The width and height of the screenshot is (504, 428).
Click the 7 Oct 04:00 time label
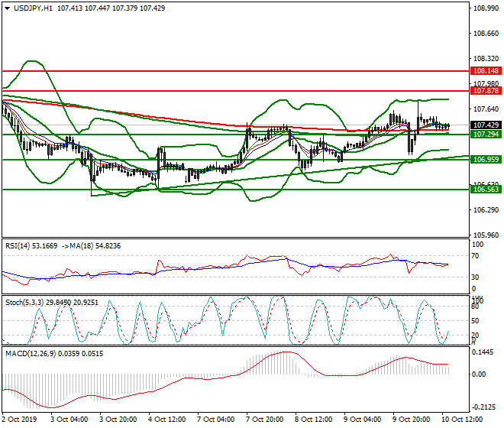point(215,420)
